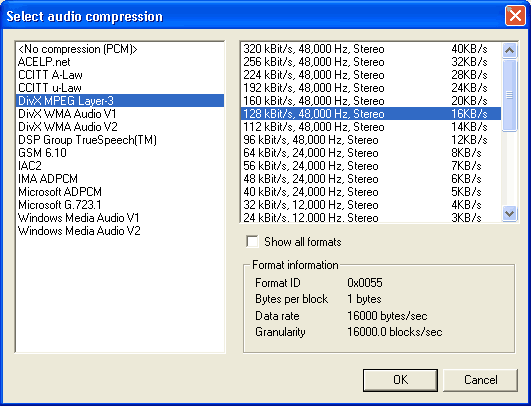Select <No compression (PCM)> codec

click(120, 49)
